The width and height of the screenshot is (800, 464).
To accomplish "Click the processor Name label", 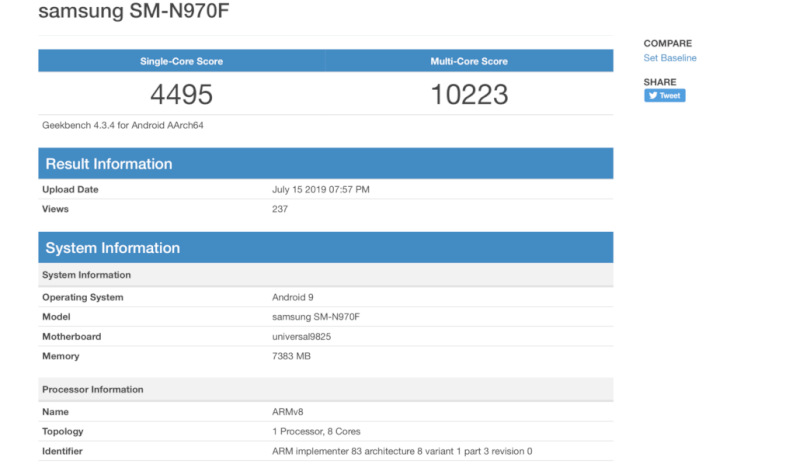I will tap(55, 411).
